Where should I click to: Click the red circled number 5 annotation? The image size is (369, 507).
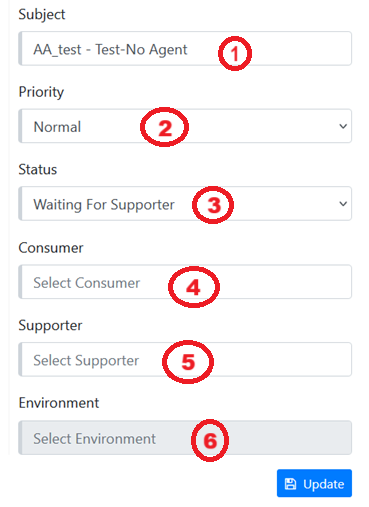pyautogui.click(x=188, y=362)
